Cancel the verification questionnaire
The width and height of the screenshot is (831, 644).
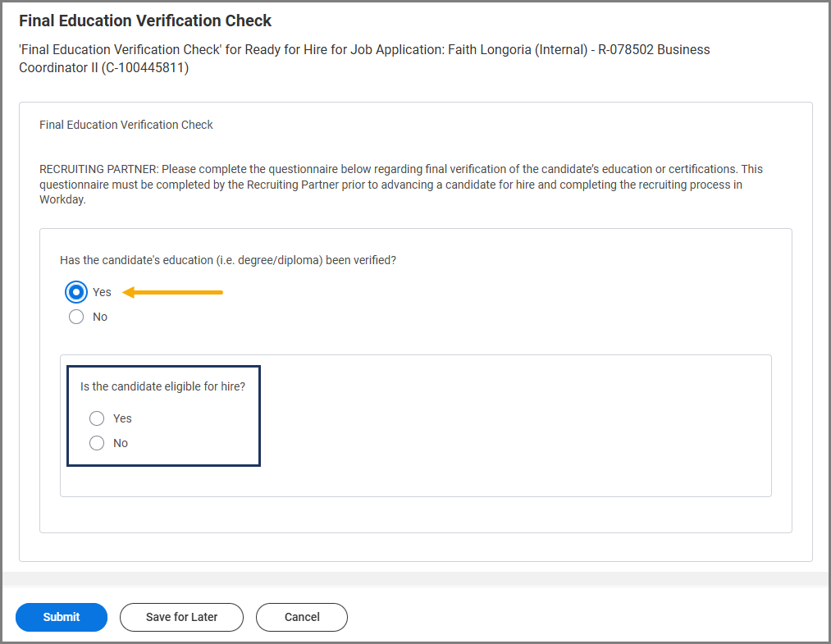(x=302, y=617)
